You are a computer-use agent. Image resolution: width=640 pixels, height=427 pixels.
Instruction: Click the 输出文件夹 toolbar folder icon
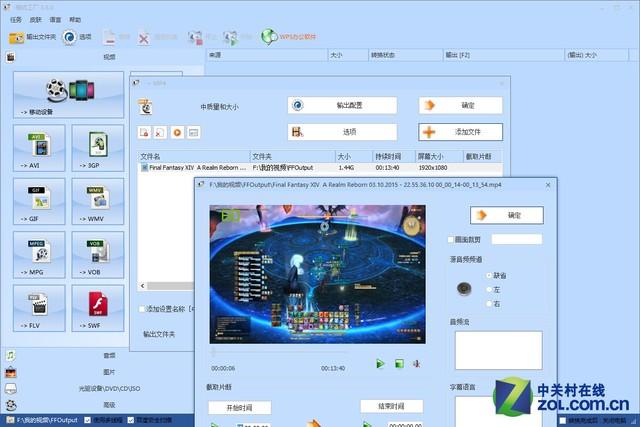tap(16, 38)
